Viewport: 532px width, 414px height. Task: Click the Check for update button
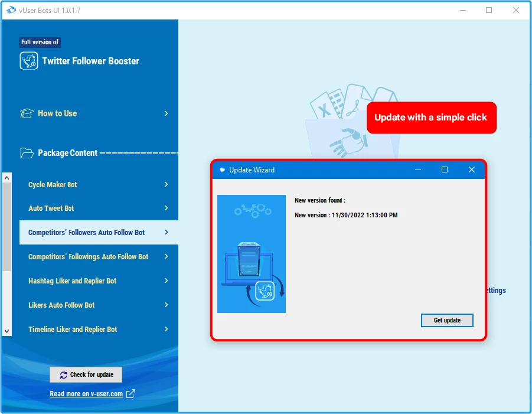86,374
